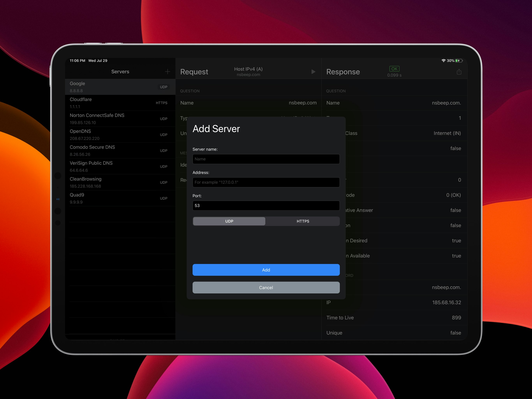This screenshot has width=532, height=399.
Task: Click the UDP badge on the Google row
Action: click(x=164, y=87)
